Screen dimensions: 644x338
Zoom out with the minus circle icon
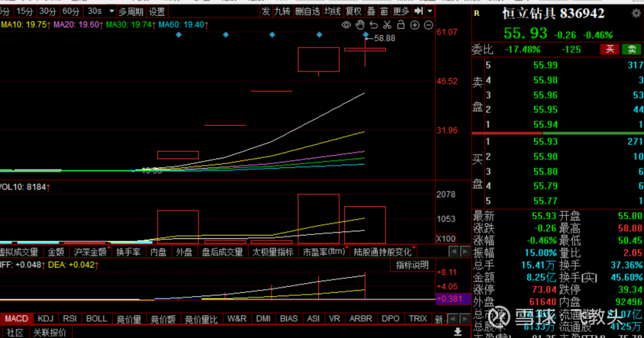click(x=428, y=25)
